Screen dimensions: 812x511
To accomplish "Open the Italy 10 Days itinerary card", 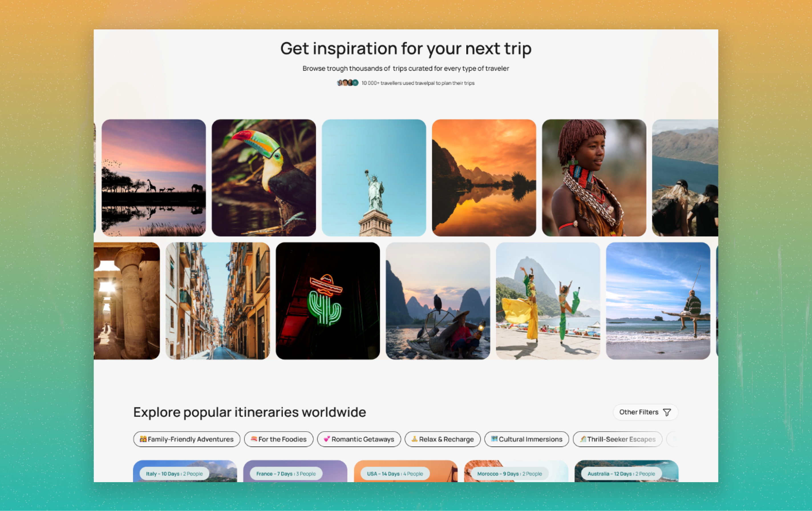I will click(x=185, y=471).
